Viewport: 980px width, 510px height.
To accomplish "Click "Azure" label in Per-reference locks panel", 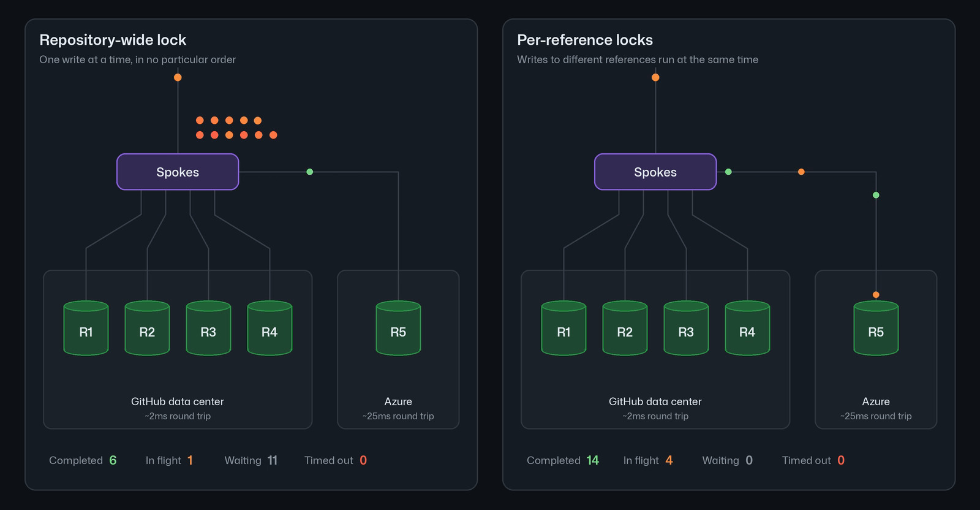I will 876,402.
